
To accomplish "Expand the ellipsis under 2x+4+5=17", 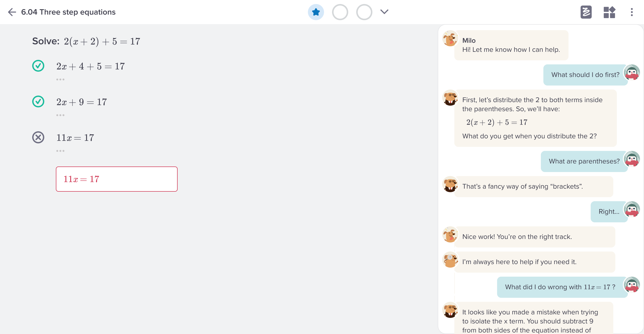I will [x=60, y=79].
